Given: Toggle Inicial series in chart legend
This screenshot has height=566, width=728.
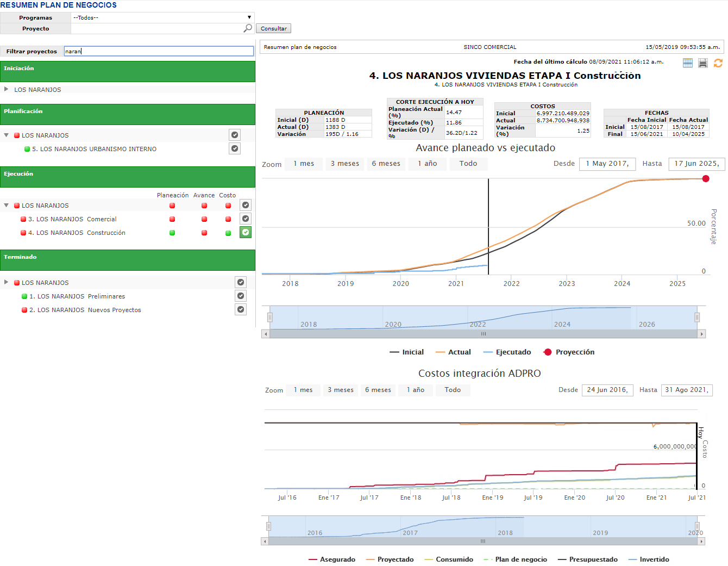Looking at the screenshot, I should [406, 352].
